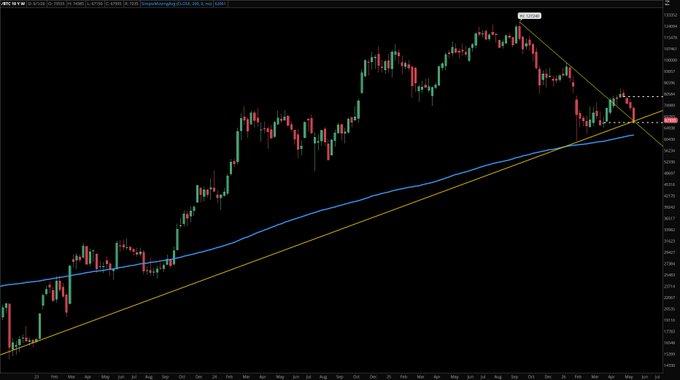Click the first Oct label on time axis
This screenshot has height=380, width=680.
pos(182,377)
